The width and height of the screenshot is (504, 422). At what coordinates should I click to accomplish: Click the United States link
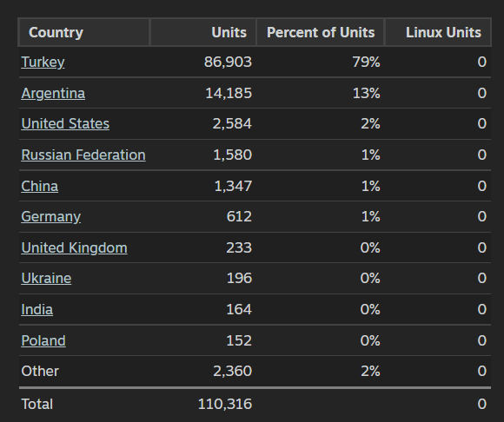(65, 123)
